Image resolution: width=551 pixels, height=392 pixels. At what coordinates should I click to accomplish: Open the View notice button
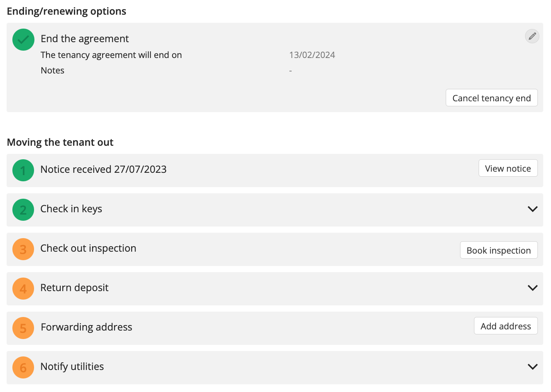click(508, 168)
